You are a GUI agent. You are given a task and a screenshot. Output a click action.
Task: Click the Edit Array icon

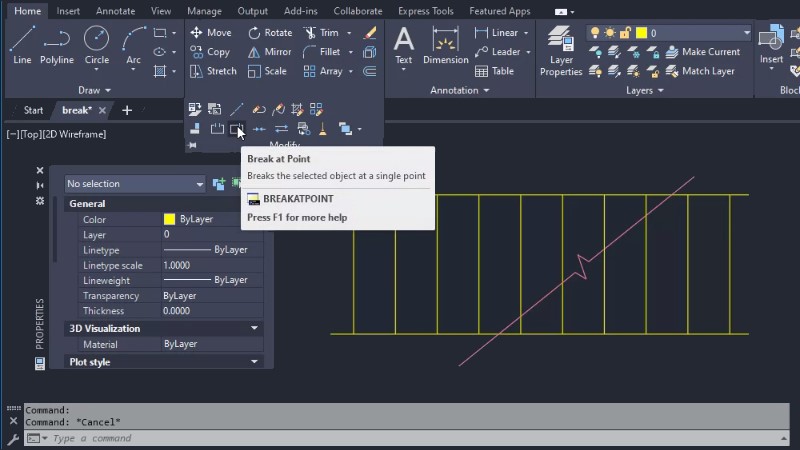coord(316,109)
